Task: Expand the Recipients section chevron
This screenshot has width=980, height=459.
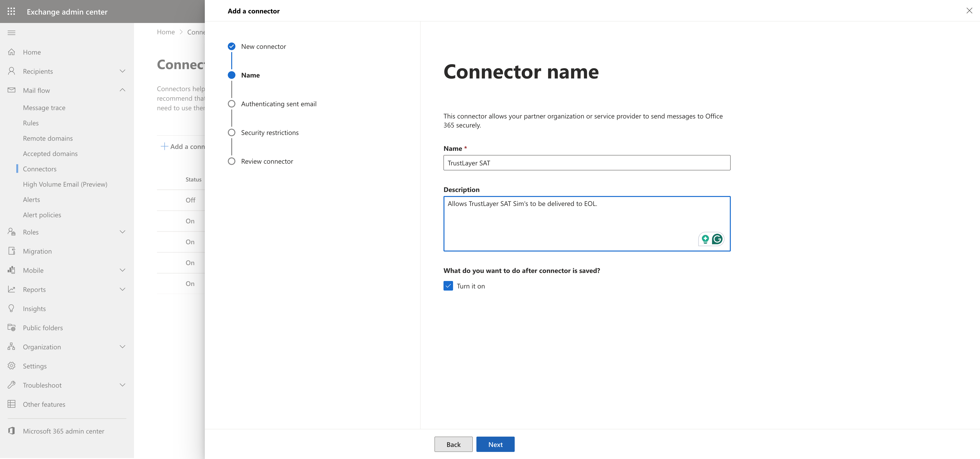Action: coord(122,71)
